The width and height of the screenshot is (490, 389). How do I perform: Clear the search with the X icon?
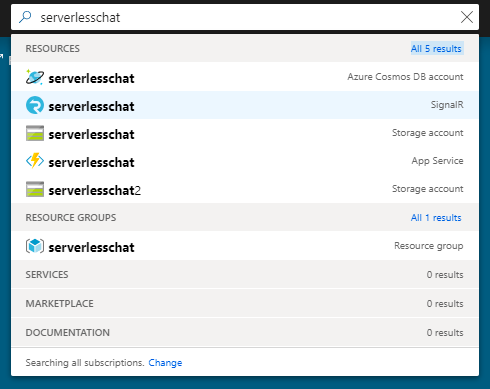(467, 17)
